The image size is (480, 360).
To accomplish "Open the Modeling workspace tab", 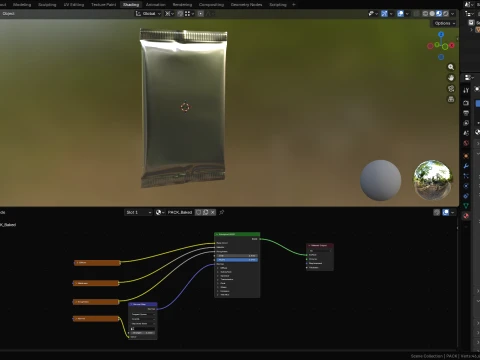I will point(22,5).
